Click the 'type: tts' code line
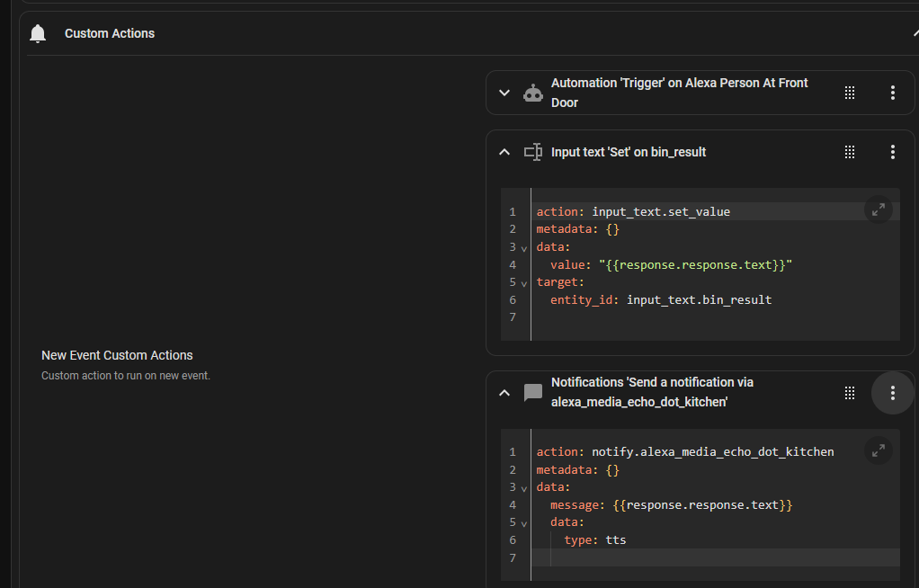 tap(595, 540)
